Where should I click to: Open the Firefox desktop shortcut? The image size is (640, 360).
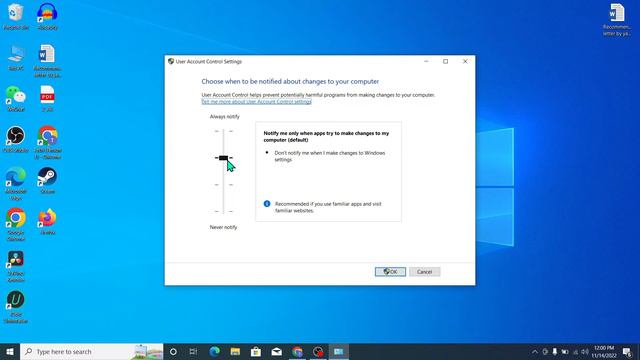[47, 222]
